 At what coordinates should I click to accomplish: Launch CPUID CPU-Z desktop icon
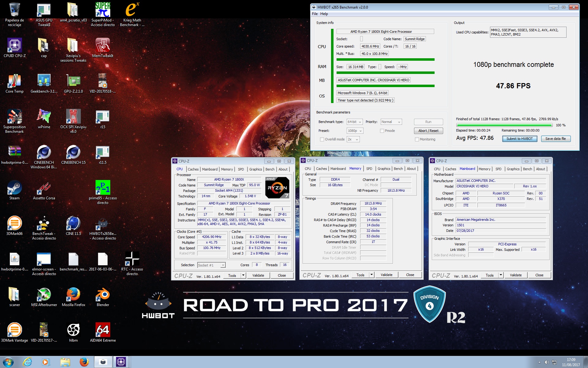tap(14, 48)
